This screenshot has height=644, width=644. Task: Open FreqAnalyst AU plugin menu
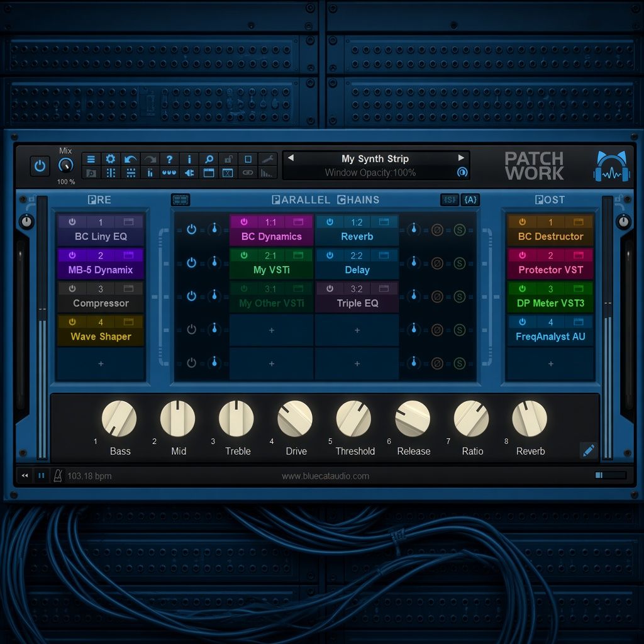550,336
